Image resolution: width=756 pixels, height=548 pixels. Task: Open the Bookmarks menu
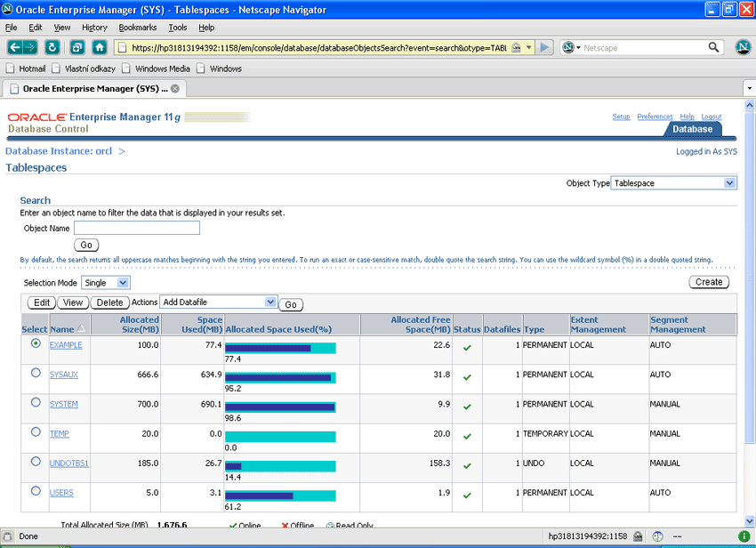tap(137, 28)
